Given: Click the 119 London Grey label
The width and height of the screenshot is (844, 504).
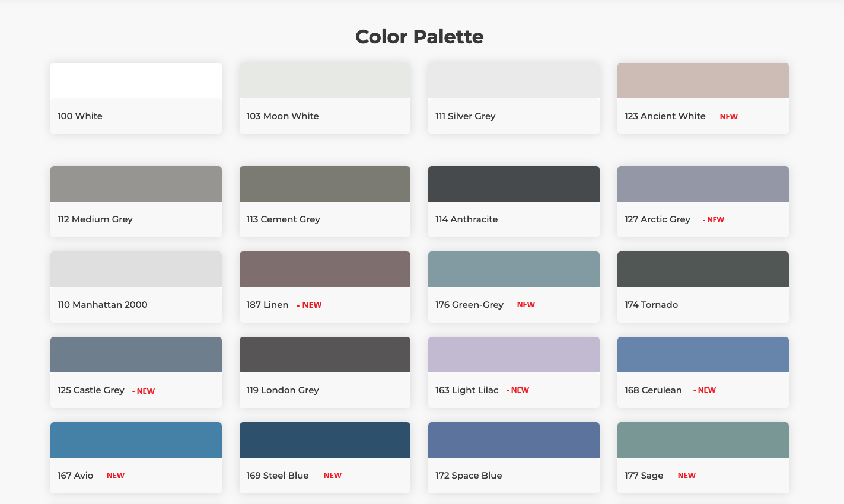Looking at the screenshot, I should 283,390.
